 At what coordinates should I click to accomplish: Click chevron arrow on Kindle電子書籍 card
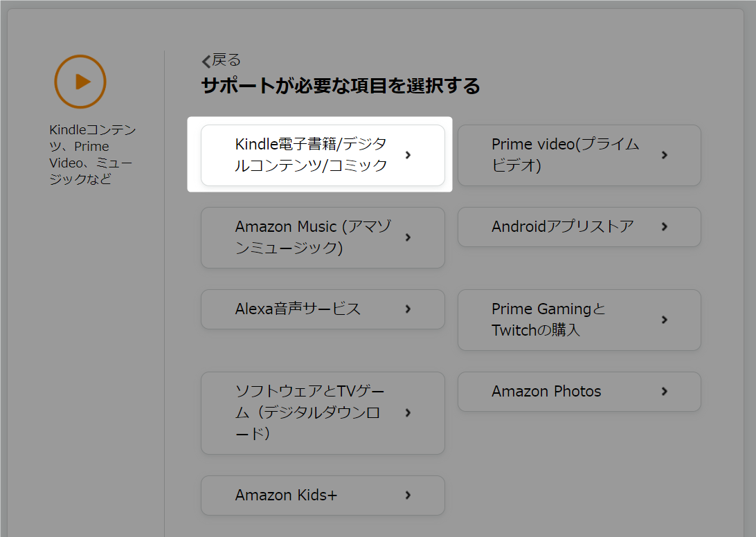point(408,155)
